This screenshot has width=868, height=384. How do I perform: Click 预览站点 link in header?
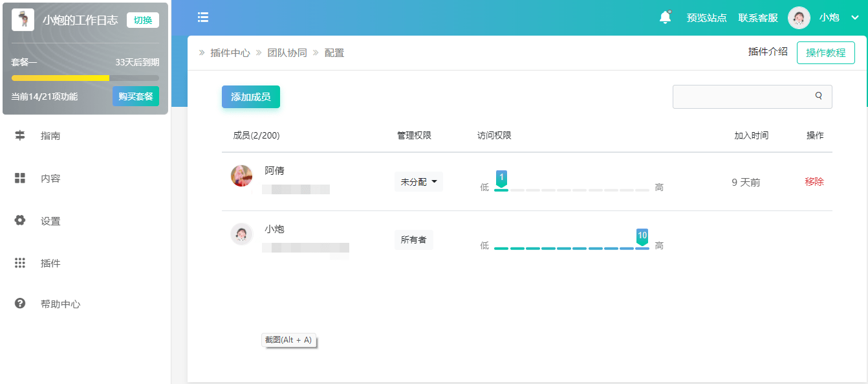tap(706, 18)
